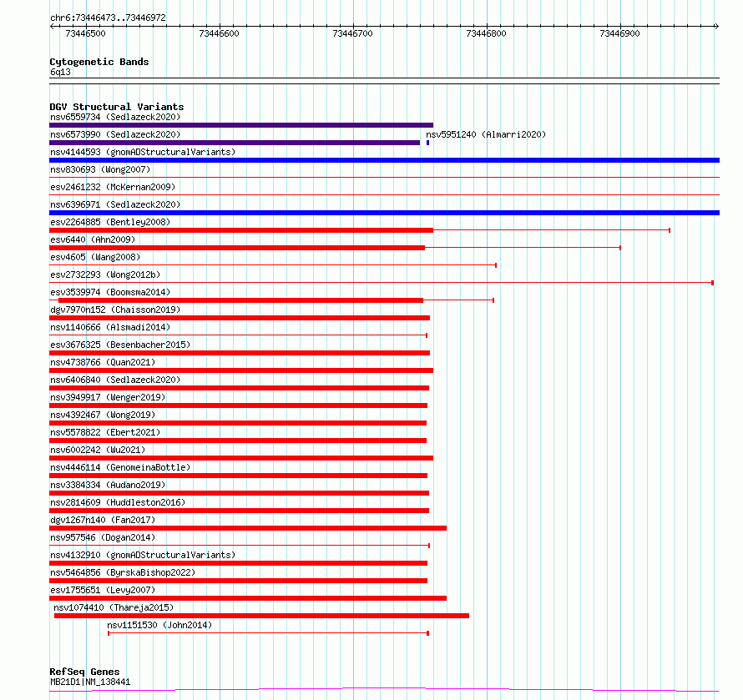Screen dimensions: 743x700
Task: Open esv2264885 (Bentley2008) label
Action: tap(110, 222)
